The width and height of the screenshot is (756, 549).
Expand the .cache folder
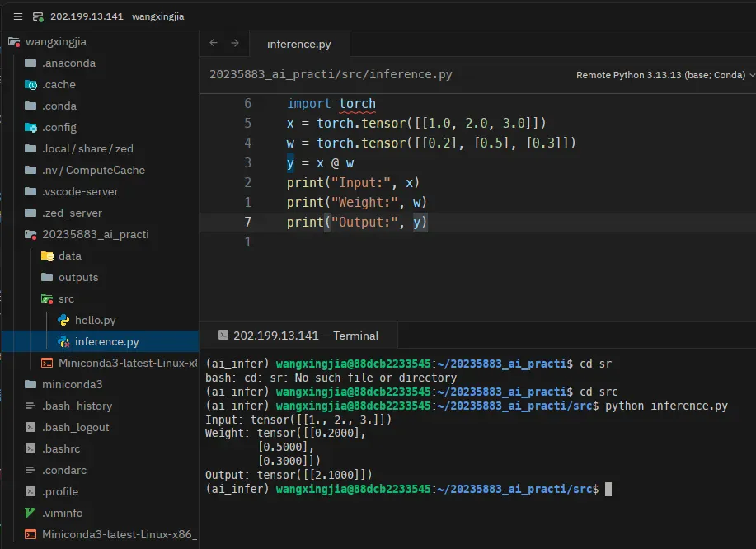click(100, 84)
